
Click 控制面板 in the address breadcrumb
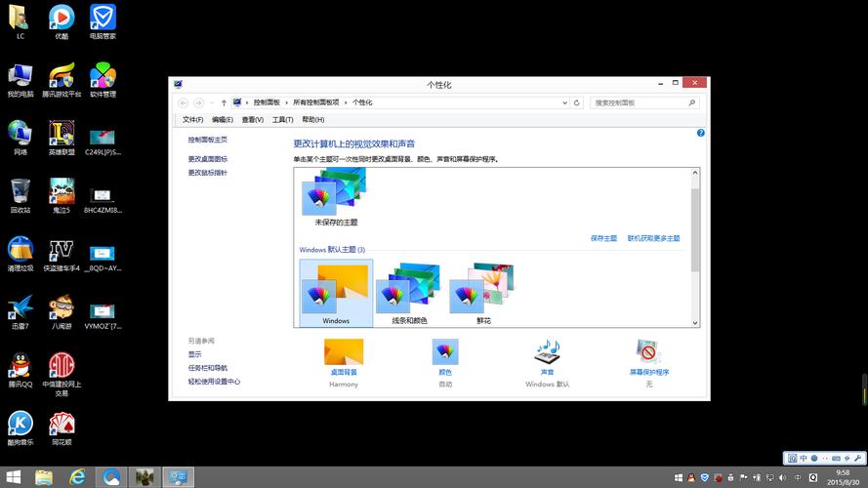pyautogui.click(x=267, y=102)
